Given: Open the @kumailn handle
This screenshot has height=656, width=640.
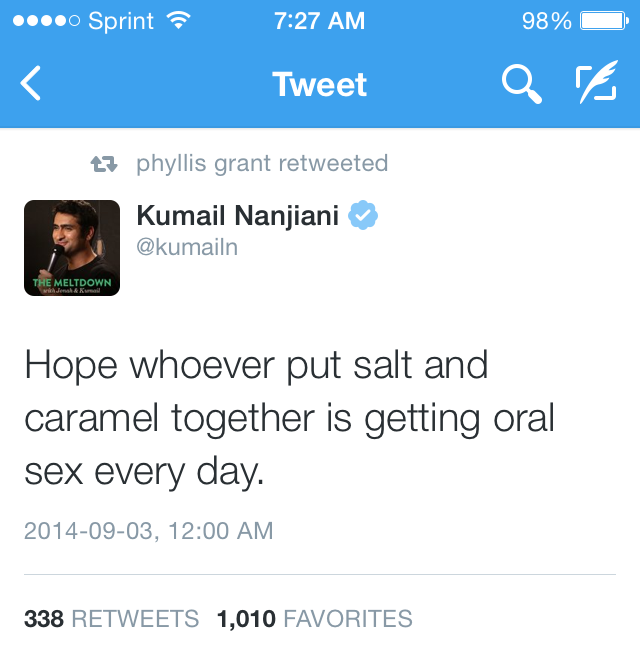Looking at the screenshot, I should pyautogui.click(x=186, y=247).
